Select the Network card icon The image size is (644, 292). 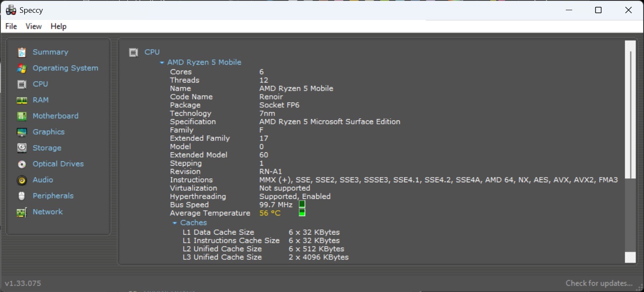(x=22, y=212)
